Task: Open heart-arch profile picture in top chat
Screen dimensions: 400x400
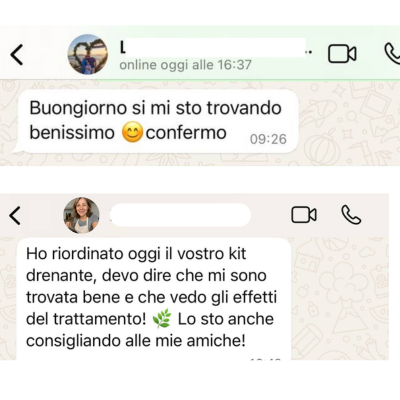Action: coord(88,54)
